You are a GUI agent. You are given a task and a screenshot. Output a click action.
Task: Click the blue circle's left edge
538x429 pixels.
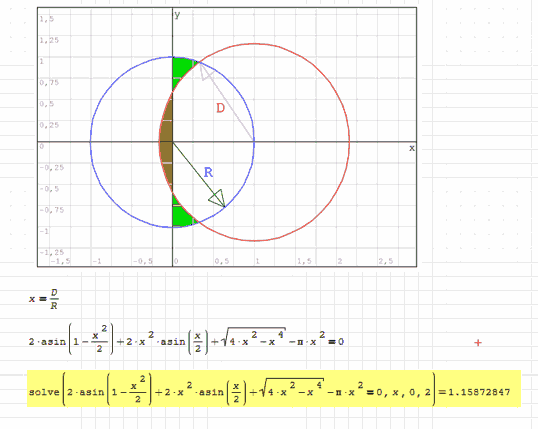pos(91,142)
